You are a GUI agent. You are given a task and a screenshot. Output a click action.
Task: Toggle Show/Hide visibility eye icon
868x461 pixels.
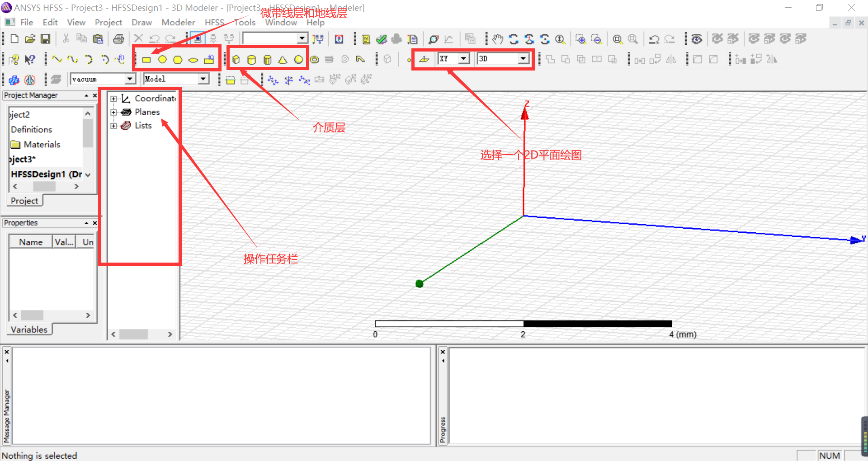coord(697,39)
